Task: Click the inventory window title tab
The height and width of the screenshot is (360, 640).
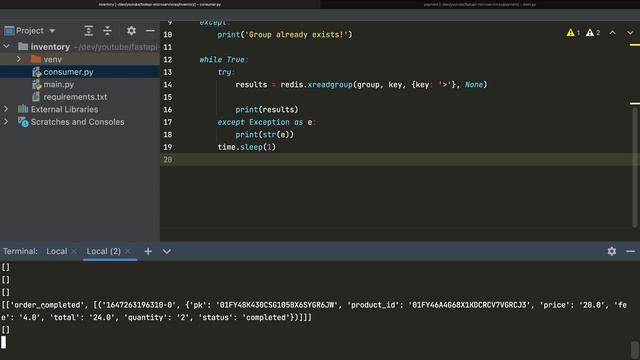Action: [x=160, y=4]
